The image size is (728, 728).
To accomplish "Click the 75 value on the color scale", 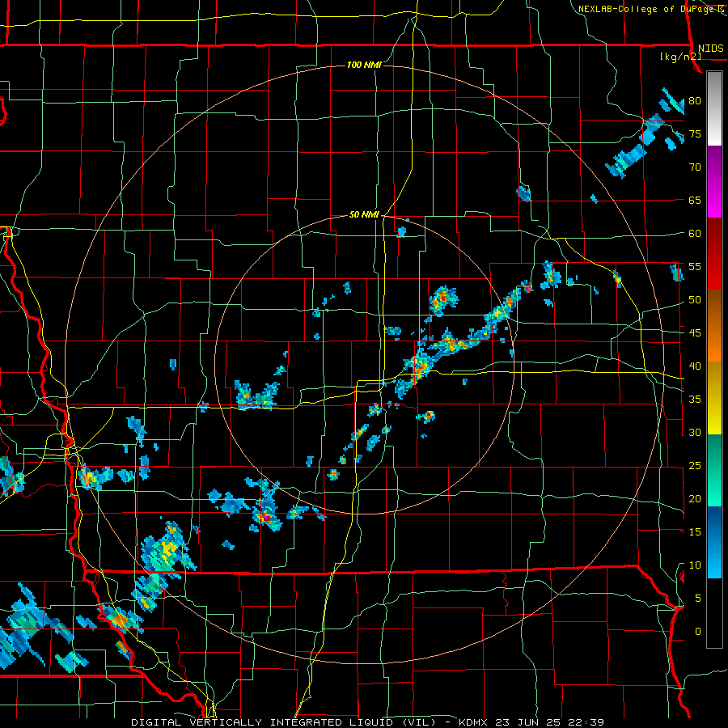I will 695,133.
